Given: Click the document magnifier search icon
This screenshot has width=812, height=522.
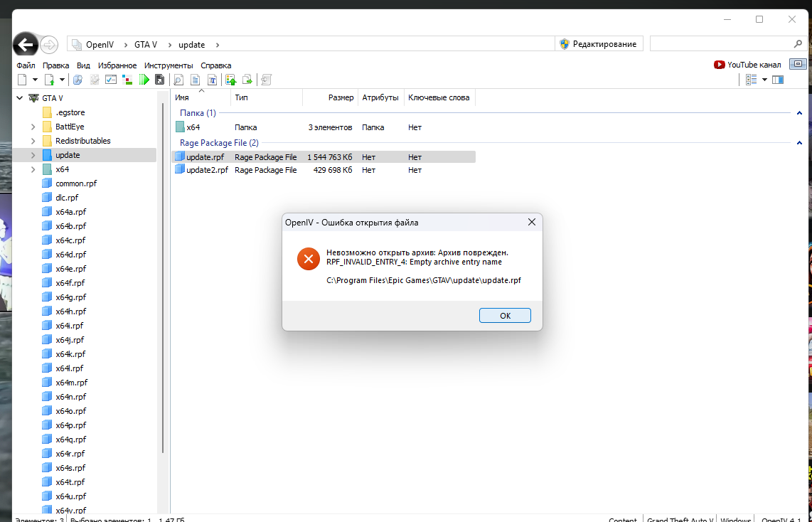Looking at the screenshot, I should (x=178, y=80).
